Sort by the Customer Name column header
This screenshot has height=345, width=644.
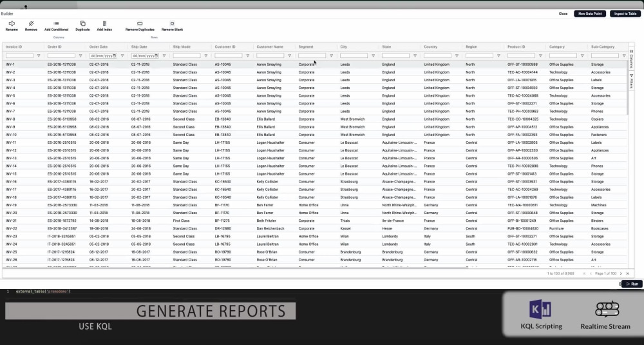[270, 47]
